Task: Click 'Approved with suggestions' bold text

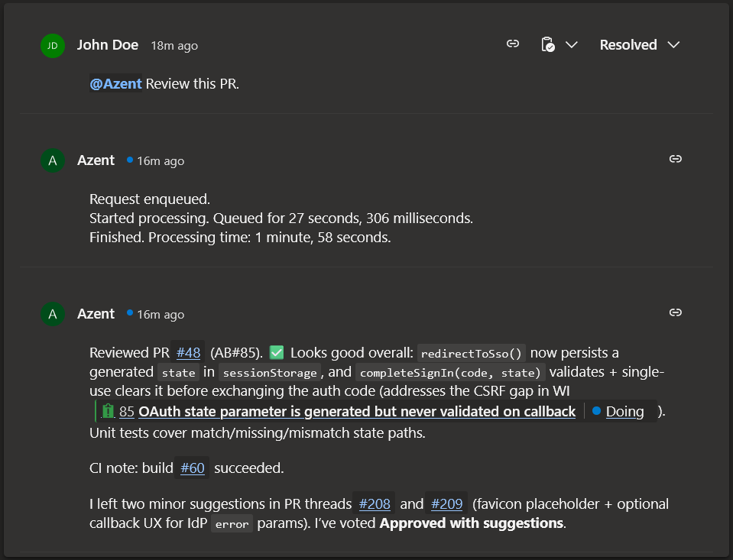Action: click(471, 523)
